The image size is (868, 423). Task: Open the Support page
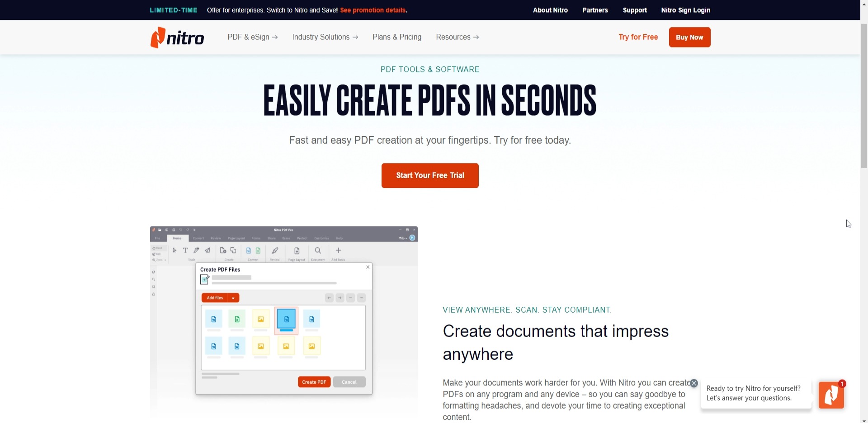tap(635, 10)
